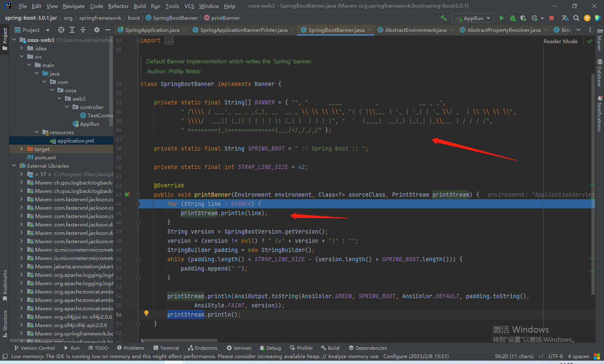
Task: Toggle Project tool window sidebar button
Action: pyautogui.click(x=5, y=39)
